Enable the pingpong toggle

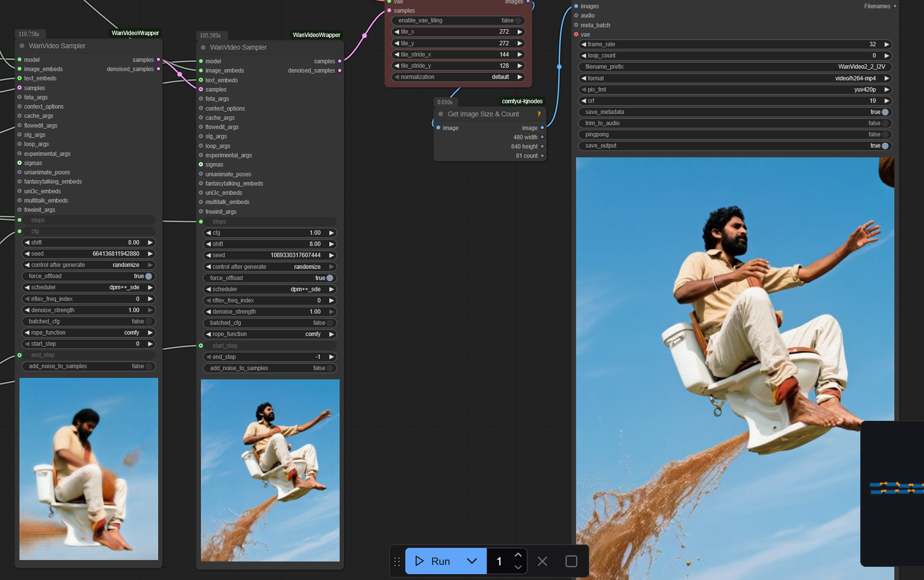pos(885,134)
